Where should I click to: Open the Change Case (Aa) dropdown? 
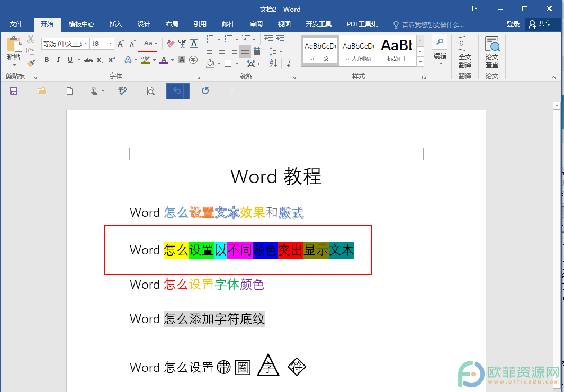[151, 43]
